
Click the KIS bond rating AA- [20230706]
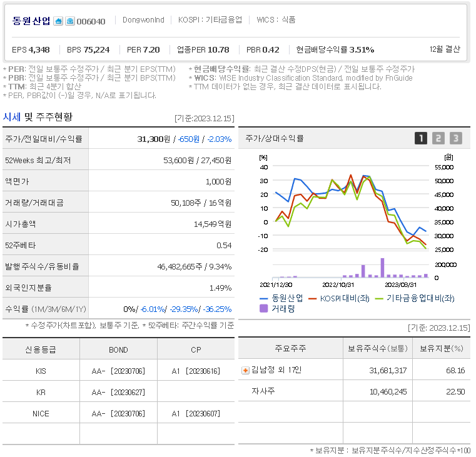tap(118, 371)
